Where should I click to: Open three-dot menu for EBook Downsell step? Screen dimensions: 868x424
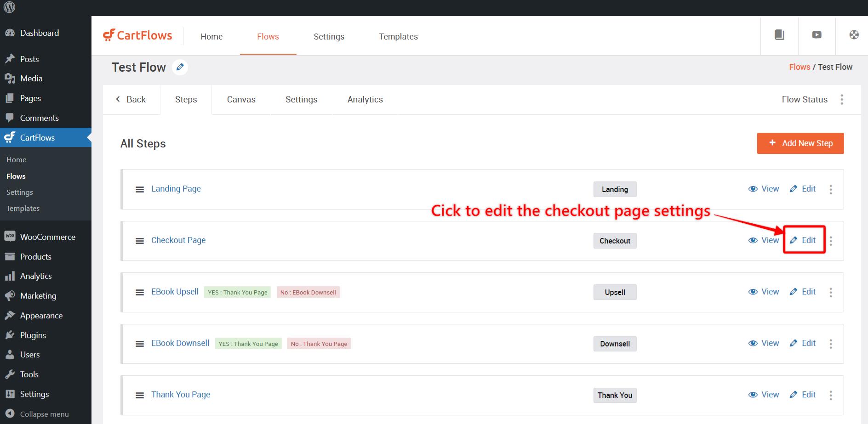click(x=831, y=344)
